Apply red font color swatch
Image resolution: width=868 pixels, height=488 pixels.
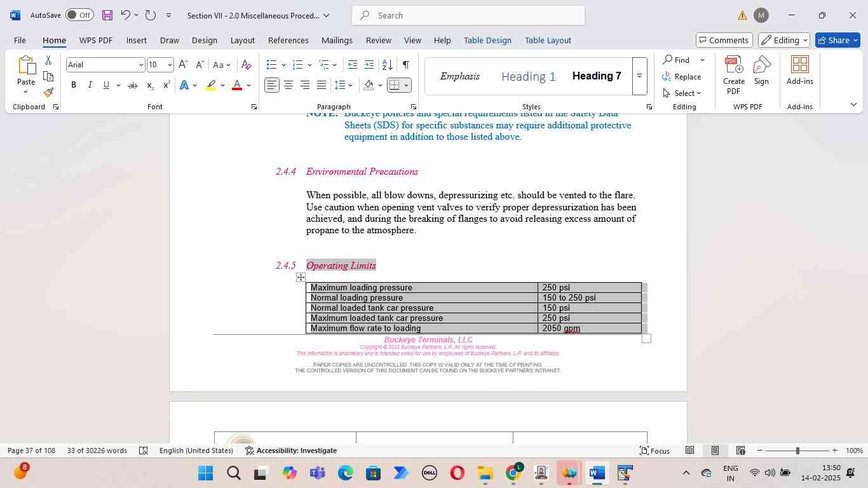pos(237,85)
